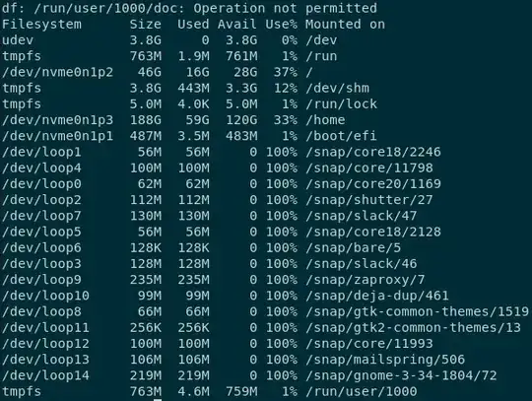Click the /dev/shm mount path
The height and width of the screenshot is (401, 532).
(338, 89)
